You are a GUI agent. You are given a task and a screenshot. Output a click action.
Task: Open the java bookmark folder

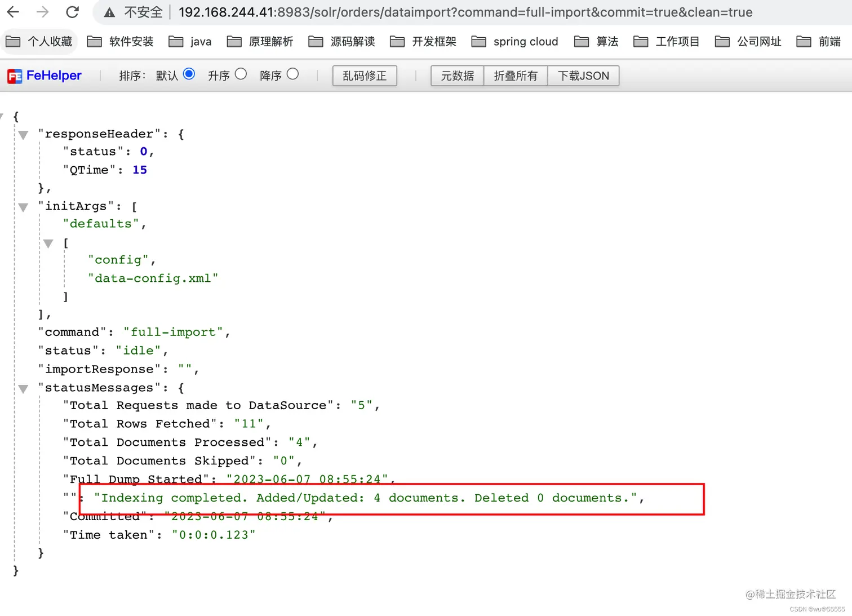pyautogui.click(x=190, y=42)
